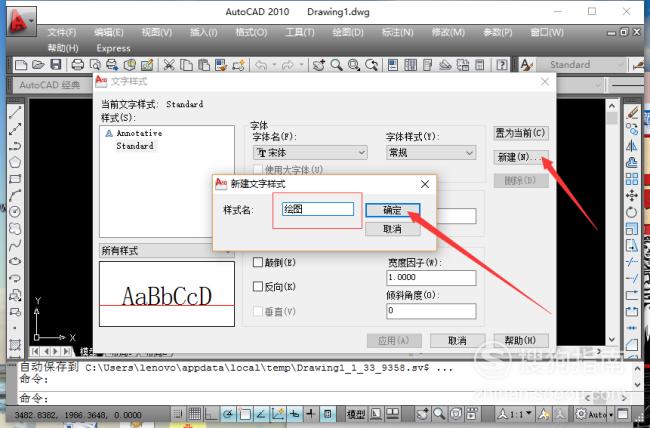Click the Plot printer icon
The image size is (650, 428).
point(78,65)
